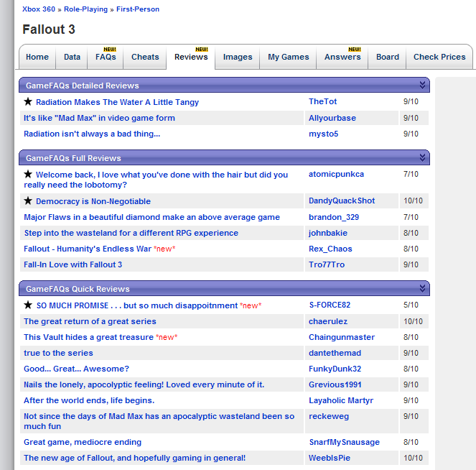
Task: Open 'After the world ends, life begins.' review
Action: [x=89, y=400]
